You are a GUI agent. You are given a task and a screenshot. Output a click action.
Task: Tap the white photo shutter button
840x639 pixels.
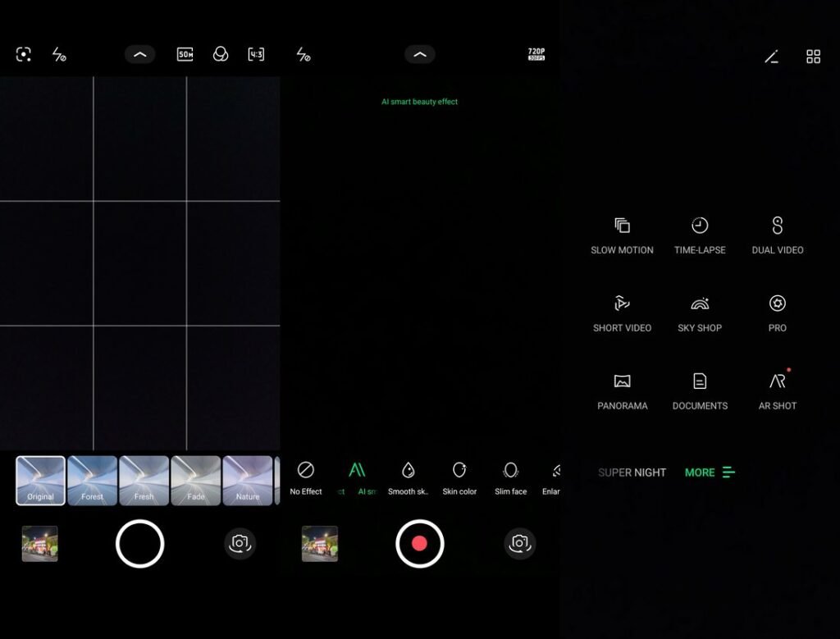pos(139,544)
